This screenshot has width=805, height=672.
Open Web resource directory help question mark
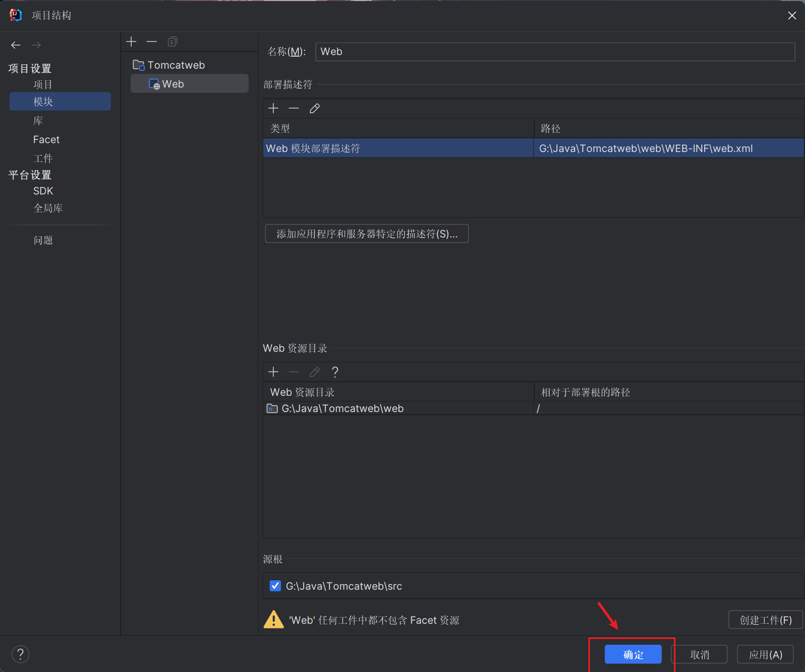click(x=335, y=372)
